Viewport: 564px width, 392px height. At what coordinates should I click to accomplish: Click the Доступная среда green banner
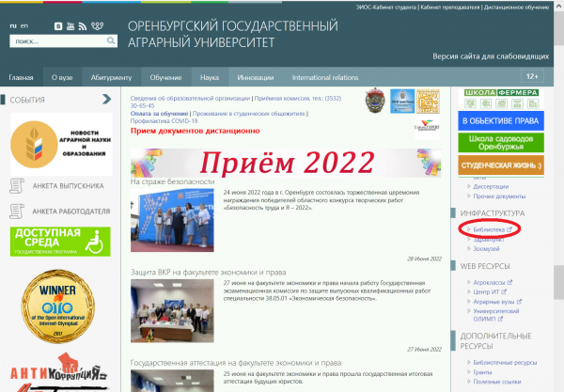tap(60, 242)
